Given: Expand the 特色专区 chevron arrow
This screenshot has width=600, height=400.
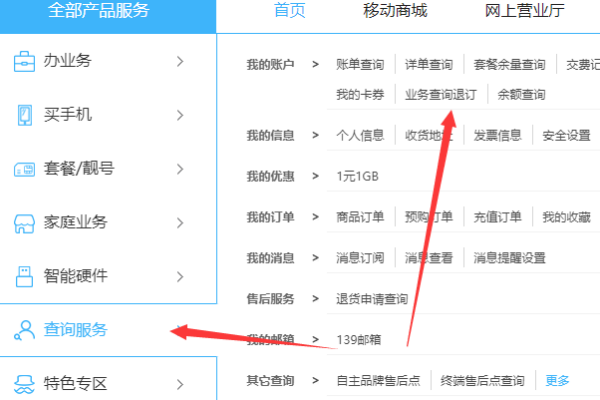Looking at the screenshot, I should point(180,384).
